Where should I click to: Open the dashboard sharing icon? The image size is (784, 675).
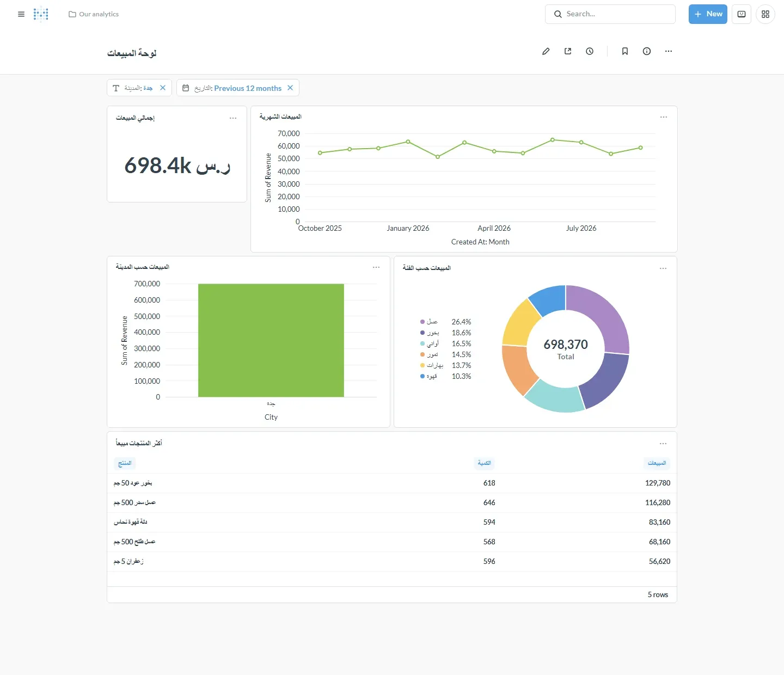tap(568, 51)
